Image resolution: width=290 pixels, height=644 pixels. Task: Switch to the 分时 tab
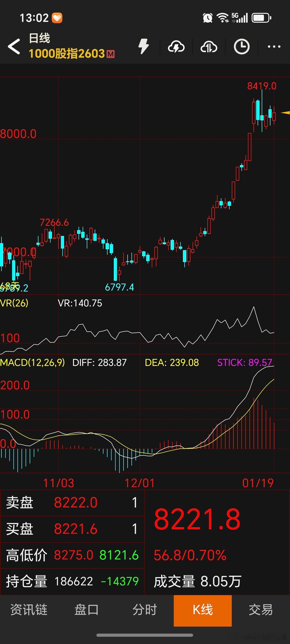point(145,609)
